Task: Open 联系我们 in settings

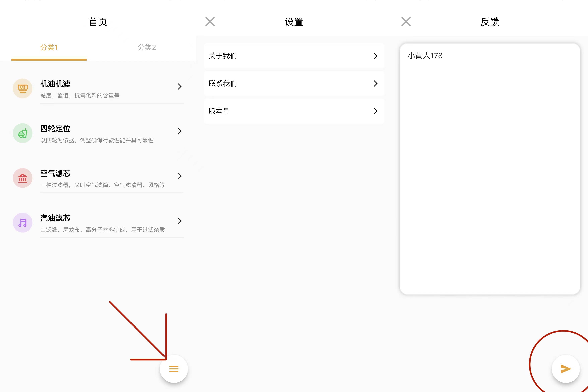Action: click(294, 83)
